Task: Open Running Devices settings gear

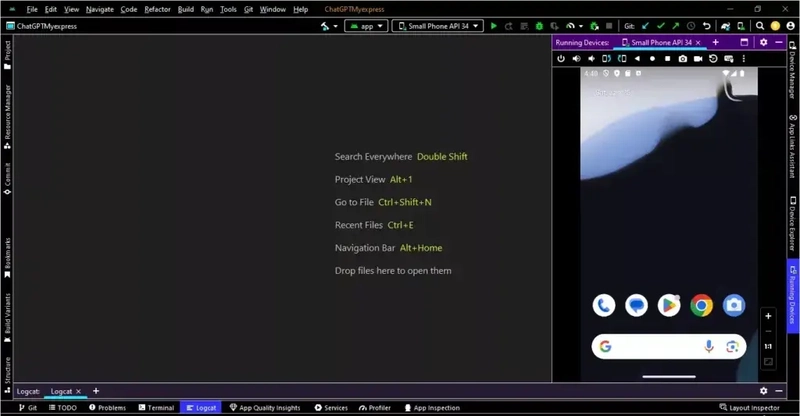Action: coord(763,42)
